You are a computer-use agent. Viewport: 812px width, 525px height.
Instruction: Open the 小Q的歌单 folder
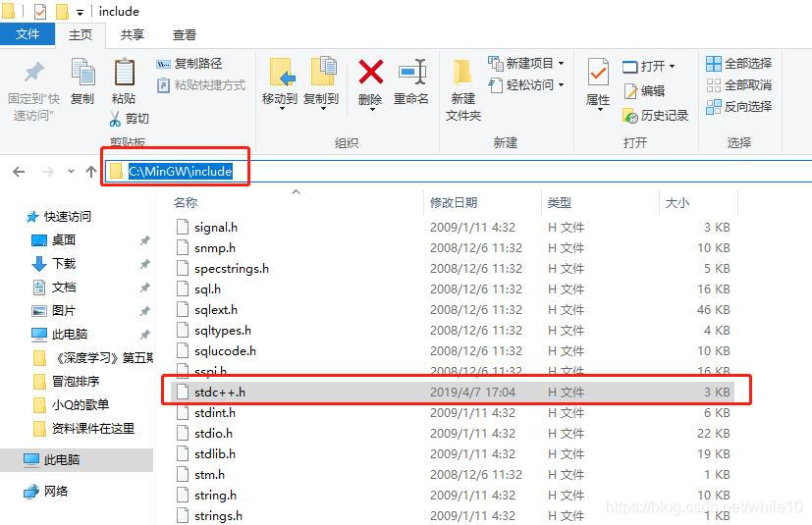pos(71,405)
